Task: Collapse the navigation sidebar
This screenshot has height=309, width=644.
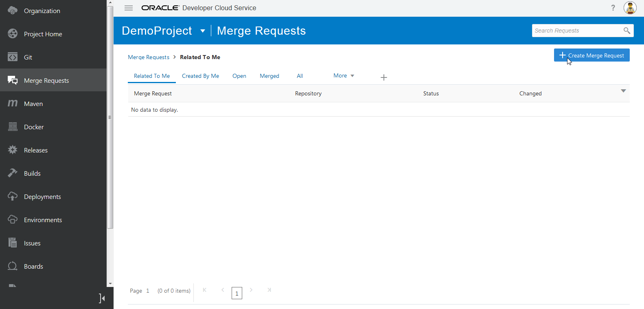Action: 102,298
